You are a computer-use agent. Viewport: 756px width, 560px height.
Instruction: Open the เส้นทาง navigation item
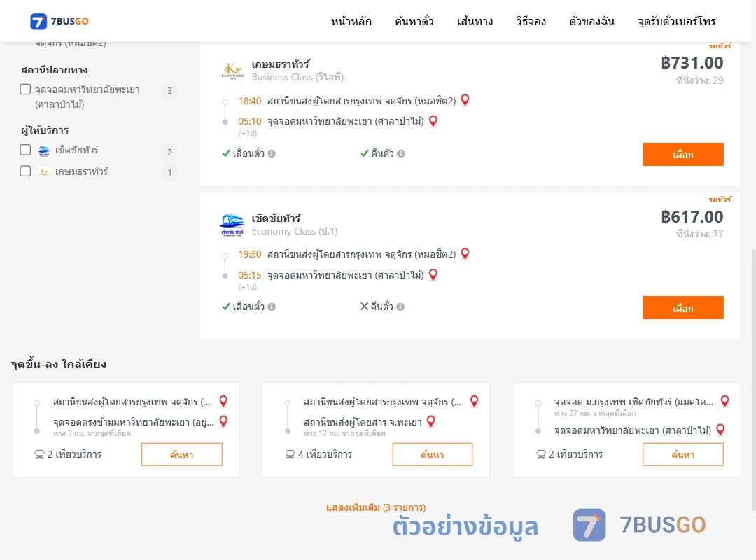[475, 21]
